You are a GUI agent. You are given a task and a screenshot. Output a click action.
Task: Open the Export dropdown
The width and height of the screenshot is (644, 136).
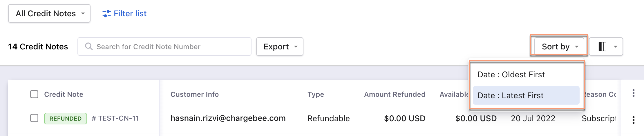pos(280,46)
